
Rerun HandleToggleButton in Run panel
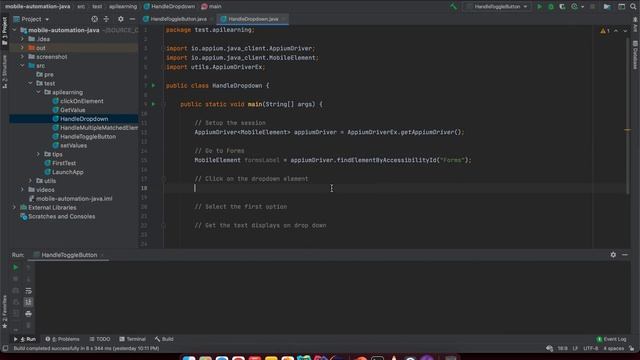[16, 267]
